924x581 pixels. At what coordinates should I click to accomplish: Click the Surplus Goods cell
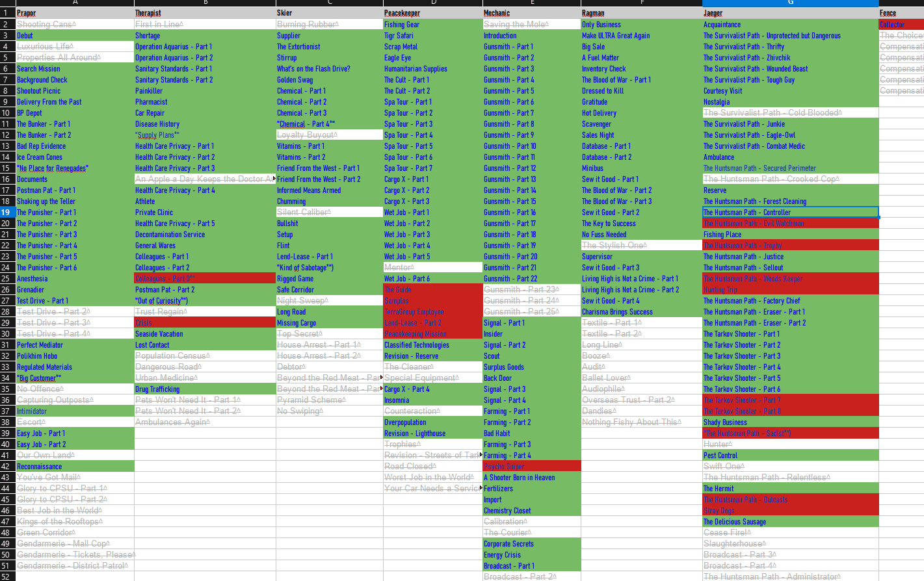[x=531, y=367]
